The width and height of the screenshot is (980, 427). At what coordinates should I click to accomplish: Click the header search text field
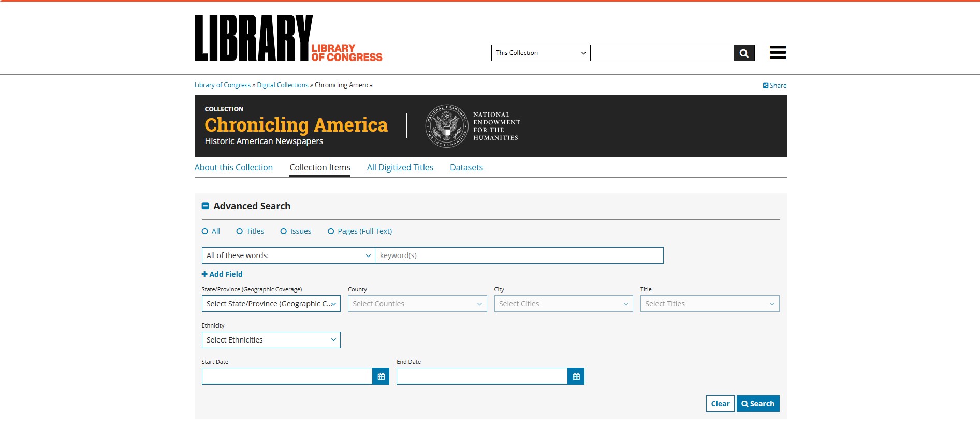(662, 53)
